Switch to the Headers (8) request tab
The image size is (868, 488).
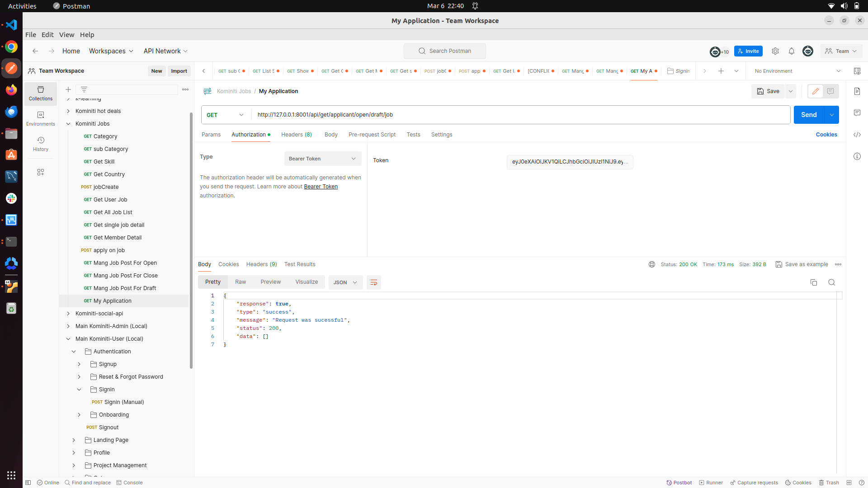[x=296, y=135]
